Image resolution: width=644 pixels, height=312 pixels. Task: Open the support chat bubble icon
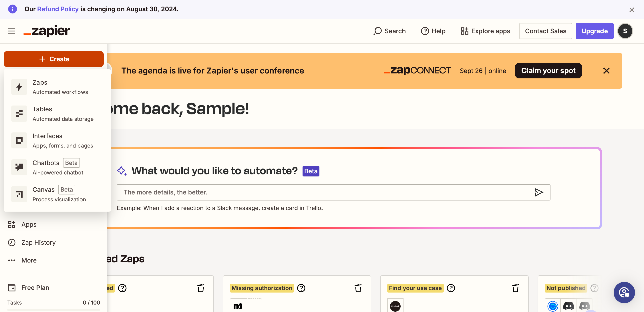click(x=624, y=292)
